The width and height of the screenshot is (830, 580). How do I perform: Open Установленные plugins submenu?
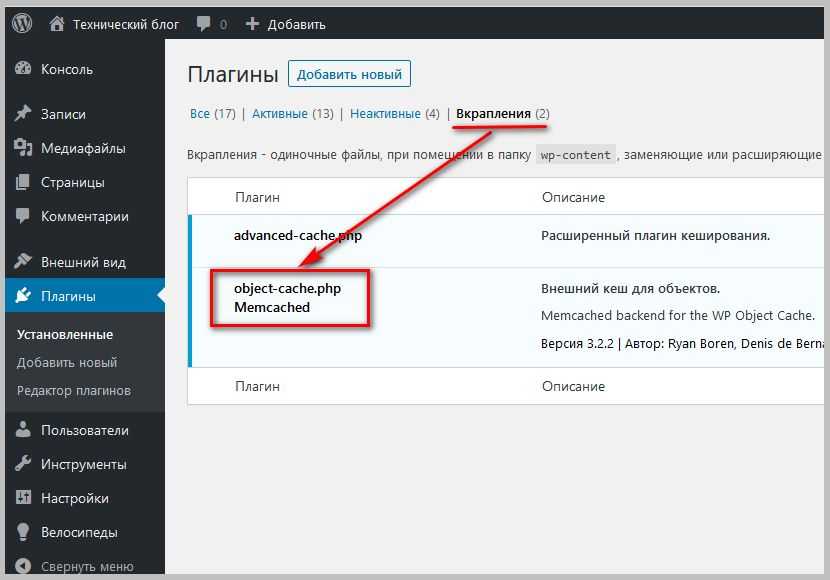[65, 334]
